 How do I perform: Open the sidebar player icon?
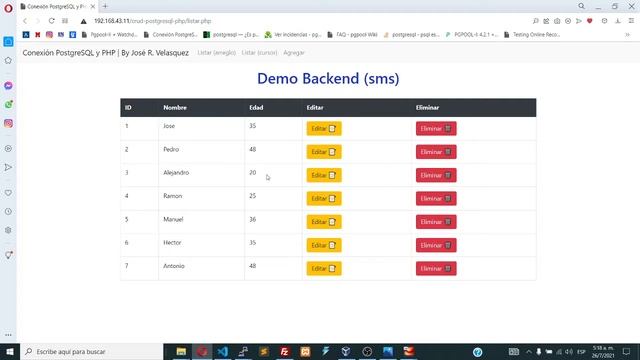coord(8,149)
